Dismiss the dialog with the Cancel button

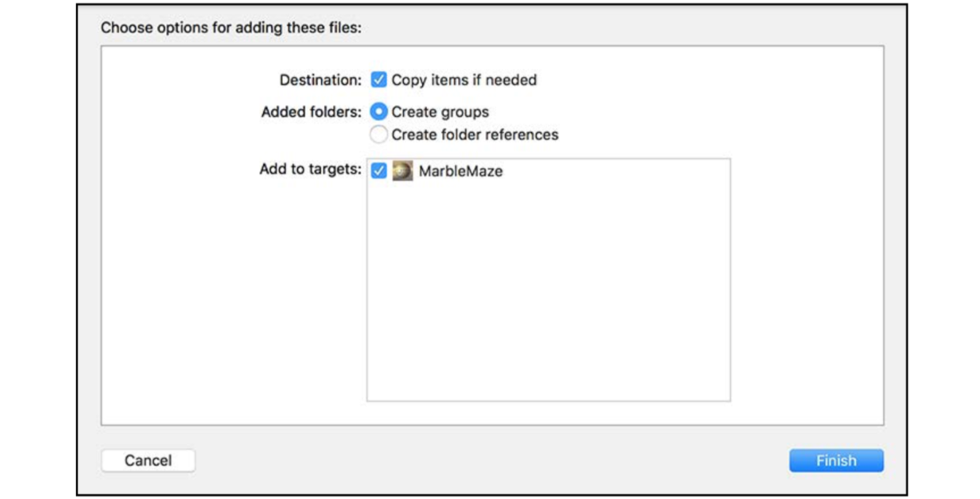(148, 460)
